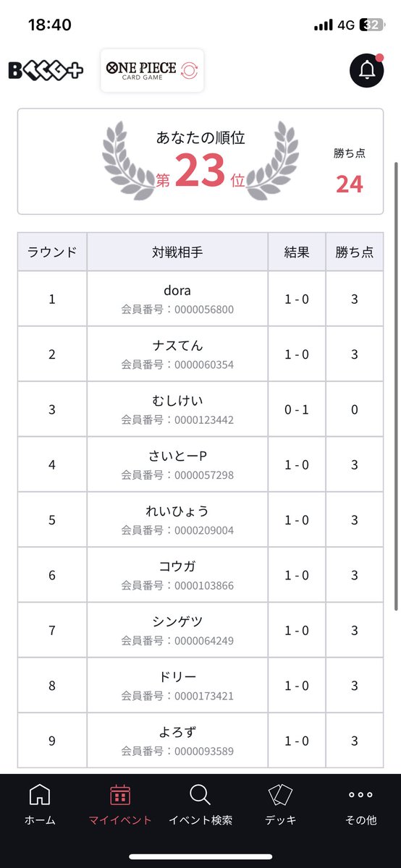Go to the ホーム home tab
This screenshot has width=401, height=868.
pyautogui.click(x=40, y=804)
